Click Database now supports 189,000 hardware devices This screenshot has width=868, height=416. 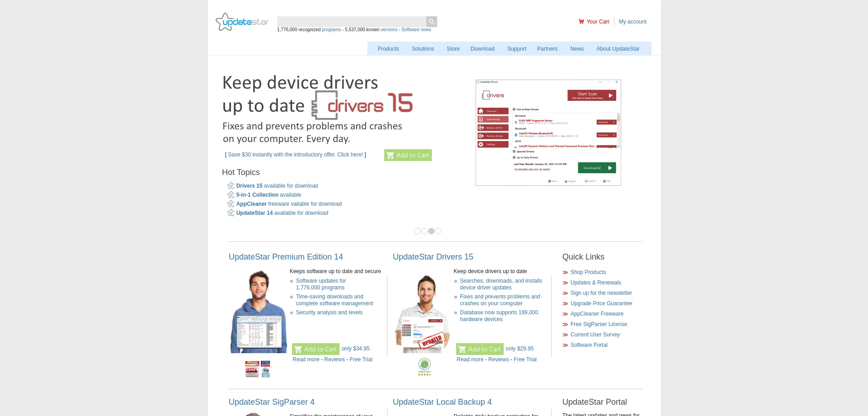(499, 316)
